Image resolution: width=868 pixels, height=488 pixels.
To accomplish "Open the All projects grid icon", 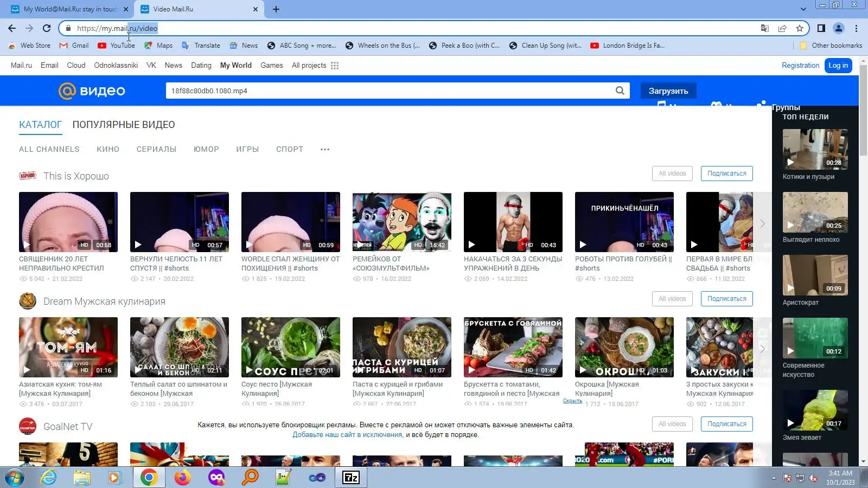I will pos(335,66).
